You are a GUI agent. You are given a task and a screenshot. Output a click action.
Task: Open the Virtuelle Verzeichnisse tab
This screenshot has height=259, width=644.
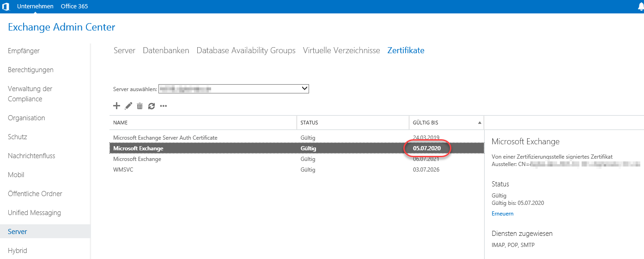341,50
